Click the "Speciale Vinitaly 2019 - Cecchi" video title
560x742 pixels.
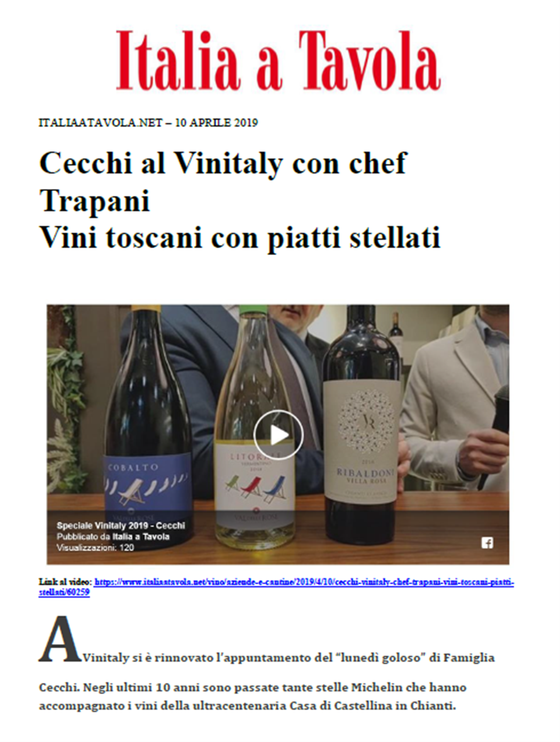121,525
